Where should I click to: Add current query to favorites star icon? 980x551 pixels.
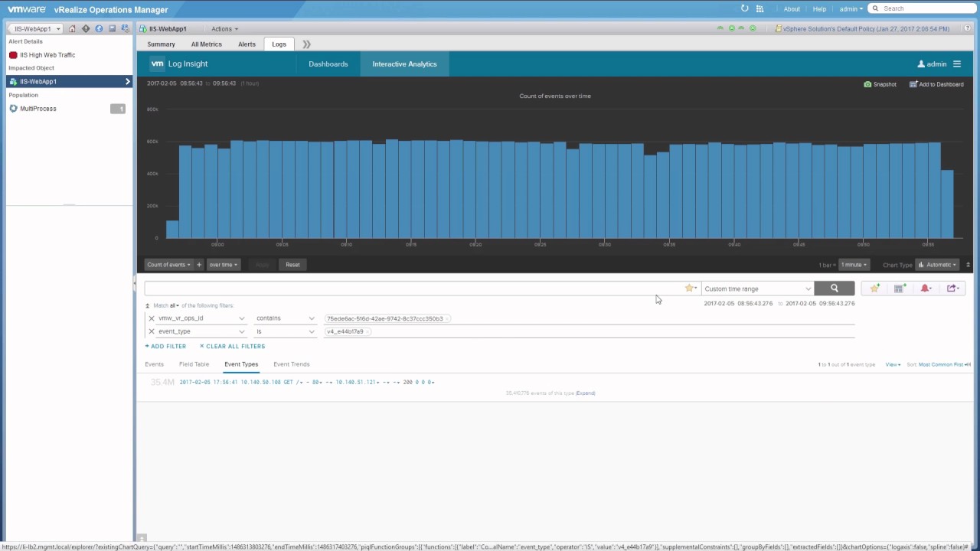(874, 289)
